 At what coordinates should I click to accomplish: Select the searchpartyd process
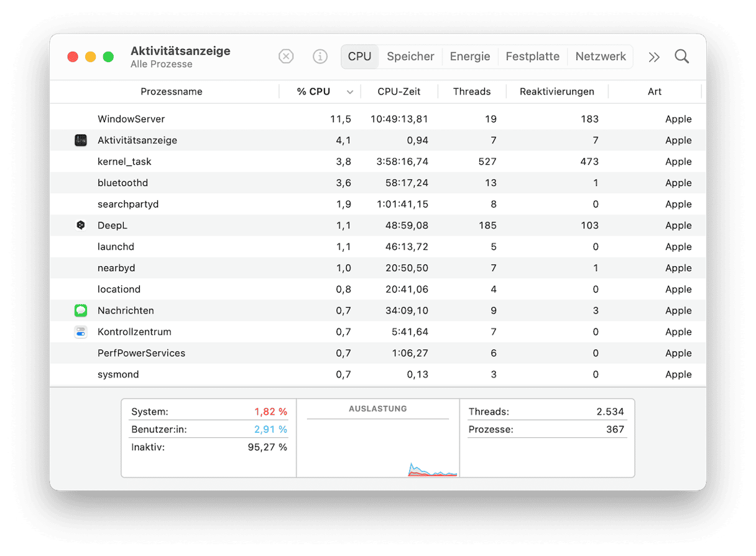[x=128, y=204]
